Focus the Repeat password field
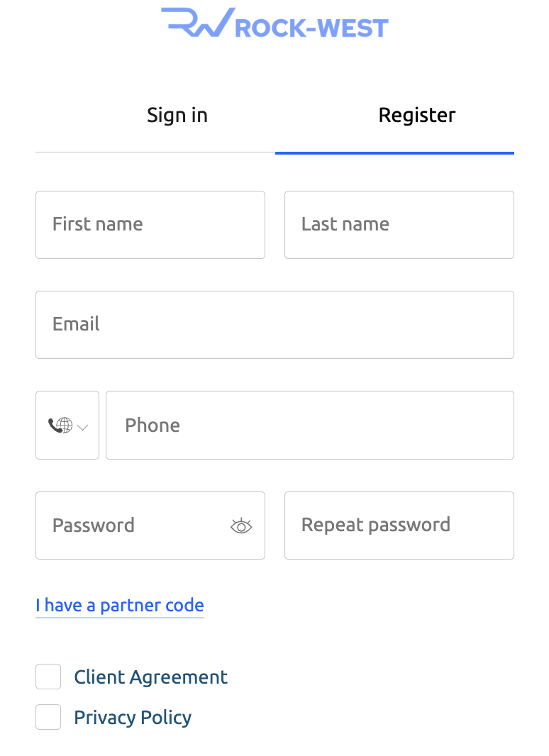 [x=399, y=526]
